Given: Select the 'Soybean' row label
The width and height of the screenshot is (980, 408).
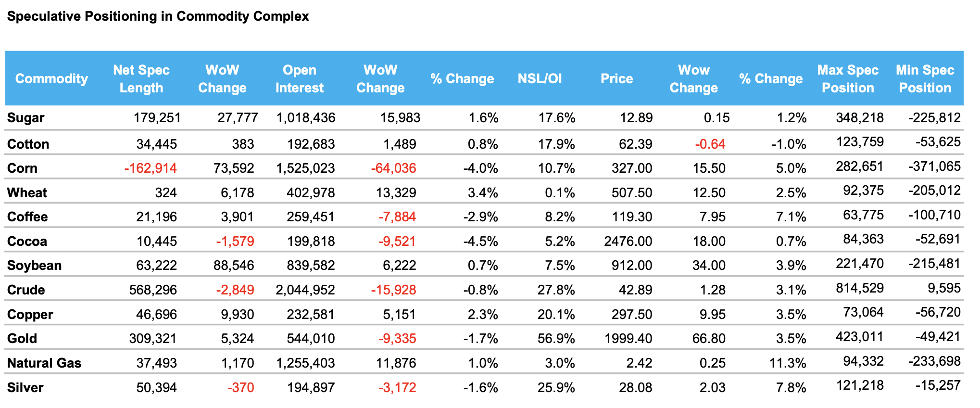Looking at the screenshot, I should click(x=35, y=266).
